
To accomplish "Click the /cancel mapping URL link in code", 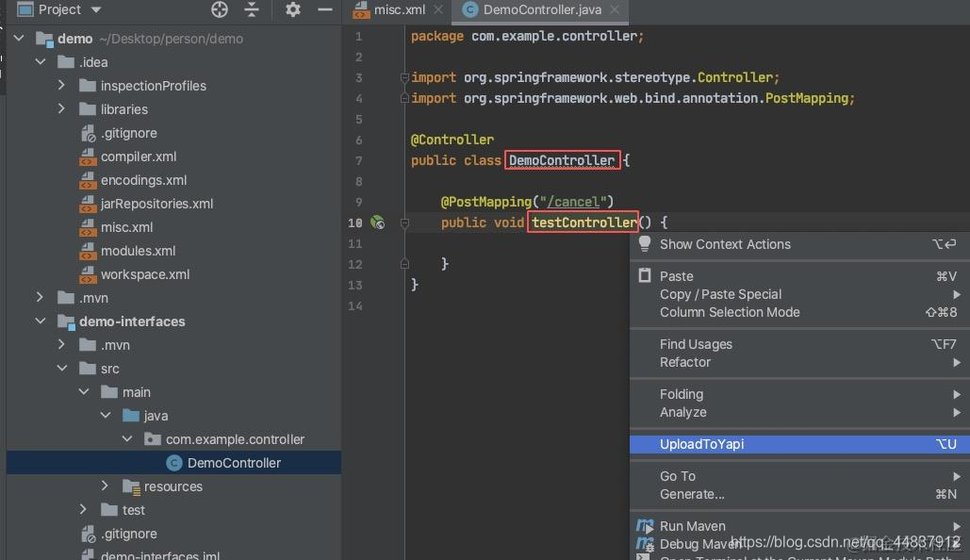I will pos(573,202).
